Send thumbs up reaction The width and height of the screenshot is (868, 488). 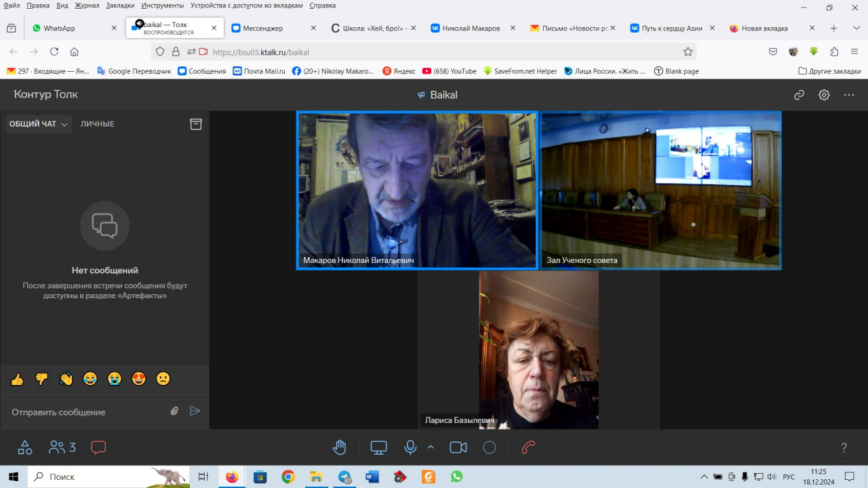tap(18, 379)
